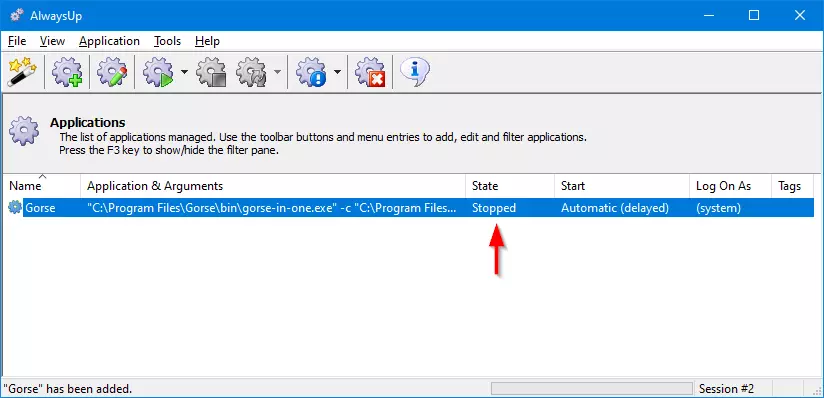824x398 pixels.
Task: Open the Restart application dropdown arrow
Action: click(277, 73)
